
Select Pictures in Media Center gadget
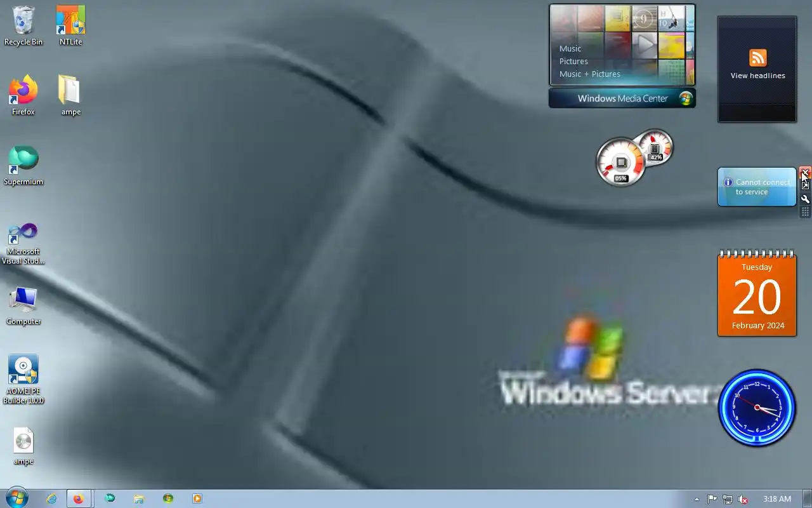(x=573, y=62)
